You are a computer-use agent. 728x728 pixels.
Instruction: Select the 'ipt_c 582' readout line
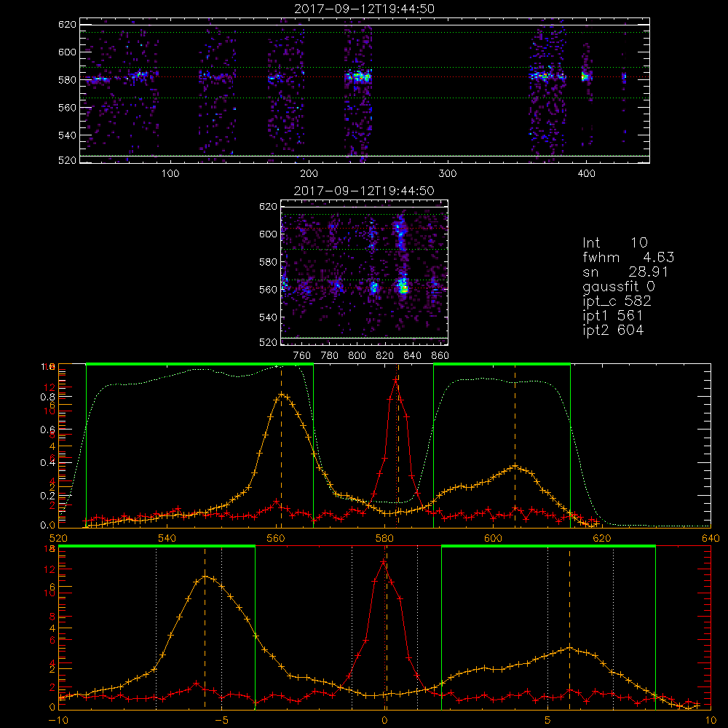[x=617, y=301]
